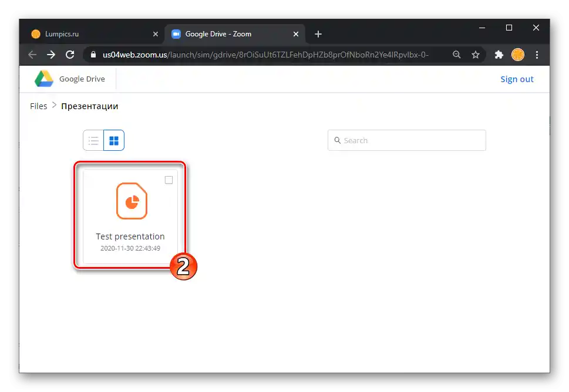This screenshot has width=569, height=392.
Task: Focus the Search input field
Action: coord(407,140)
